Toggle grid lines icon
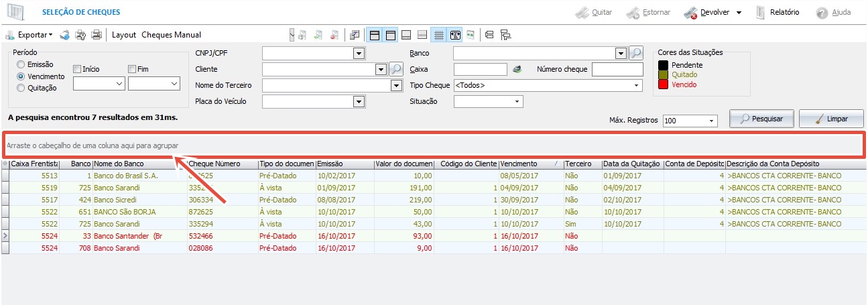Screen dimensions: 868x305 point(439,34)
